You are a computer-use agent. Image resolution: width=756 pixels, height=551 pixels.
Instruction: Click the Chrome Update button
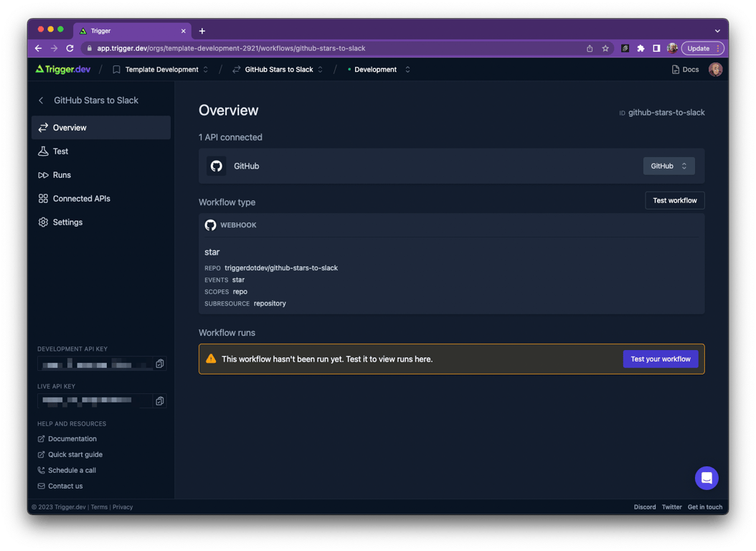coord(702,48)
